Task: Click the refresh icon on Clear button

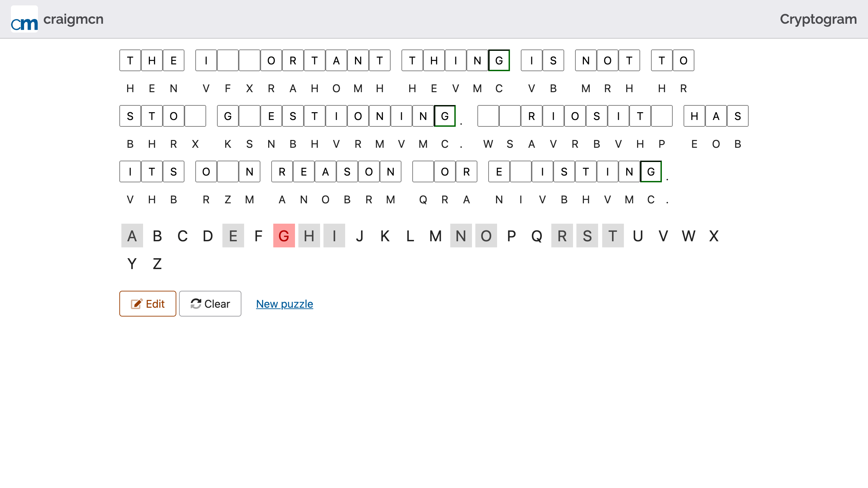Action: [196, 304]
